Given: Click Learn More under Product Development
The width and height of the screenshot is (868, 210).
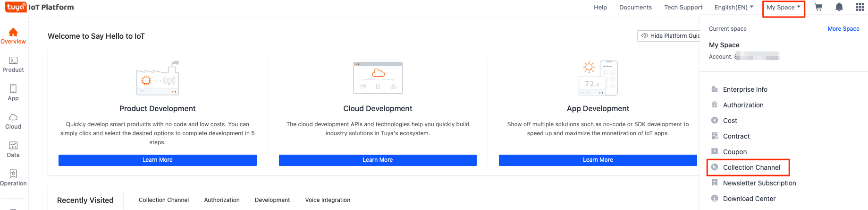Looking at the screenshot, I should pyautogui.click(x=158, y=160).
